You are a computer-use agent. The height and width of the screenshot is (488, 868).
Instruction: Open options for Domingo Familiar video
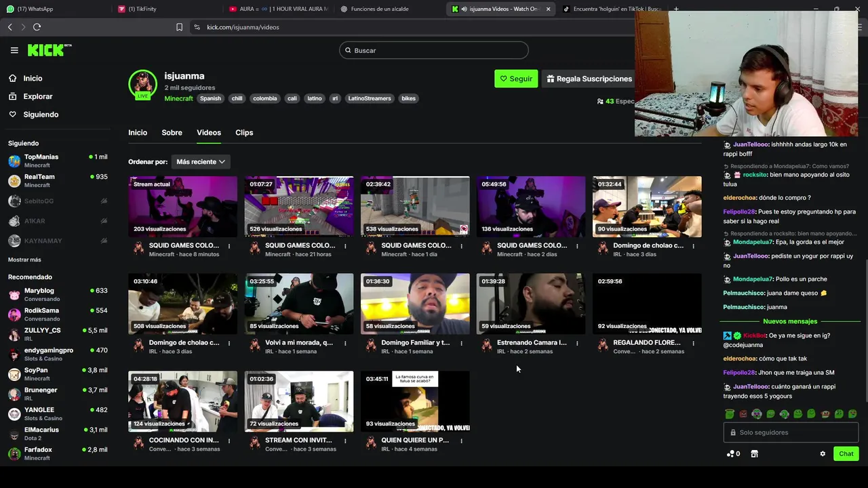[461, 344]
